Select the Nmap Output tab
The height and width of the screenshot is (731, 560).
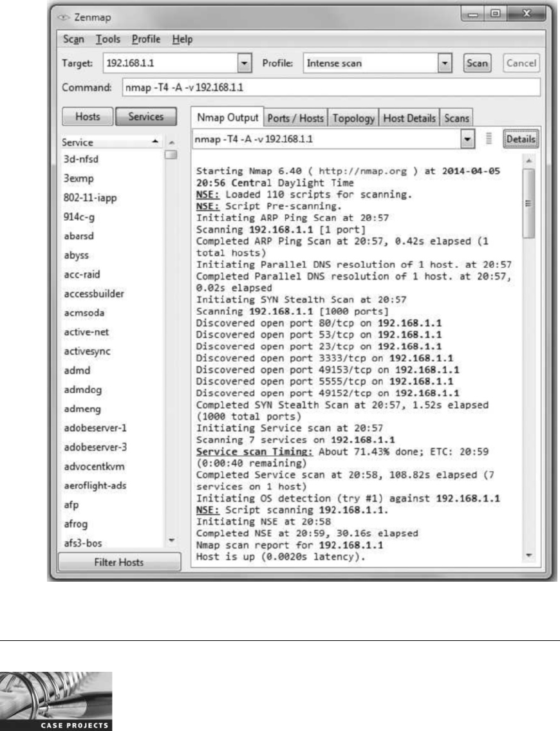click(x=227, y=118)
